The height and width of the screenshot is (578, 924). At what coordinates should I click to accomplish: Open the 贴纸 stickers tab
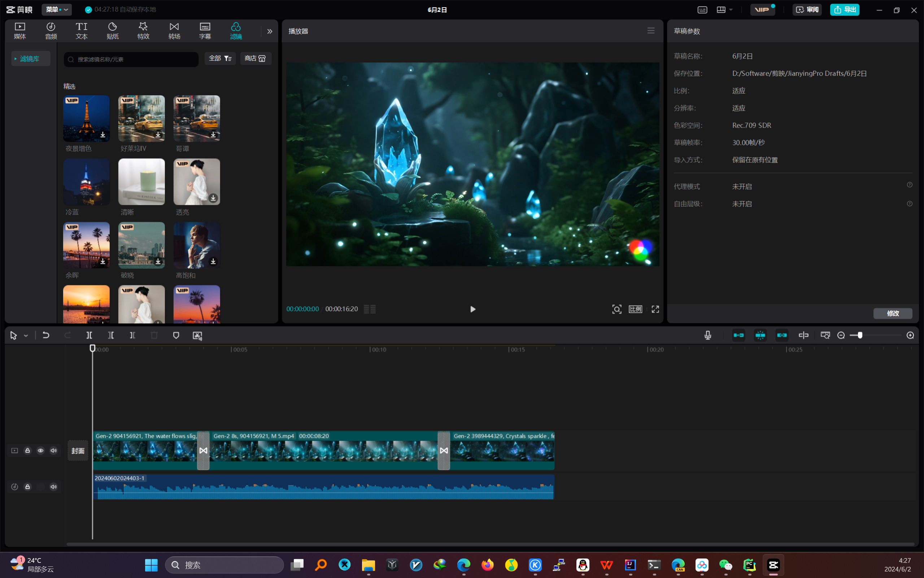(112, 31)
